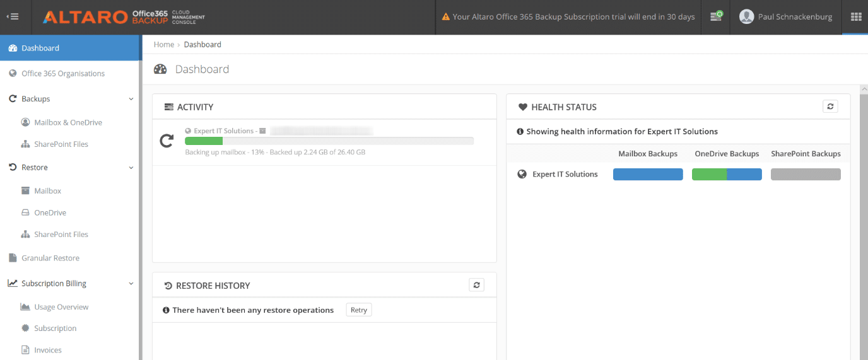The height and width of the screenshot is (360, 868).
Task: Click the Subscription gear icon
Action: click(25, 328)
